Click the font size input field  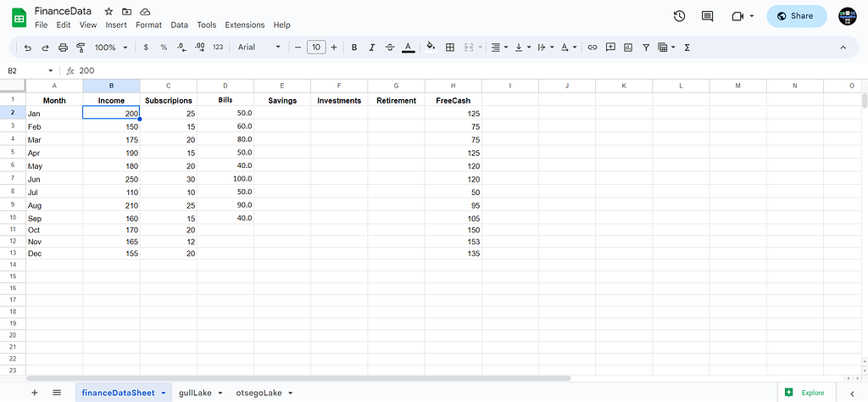(316, 47)
